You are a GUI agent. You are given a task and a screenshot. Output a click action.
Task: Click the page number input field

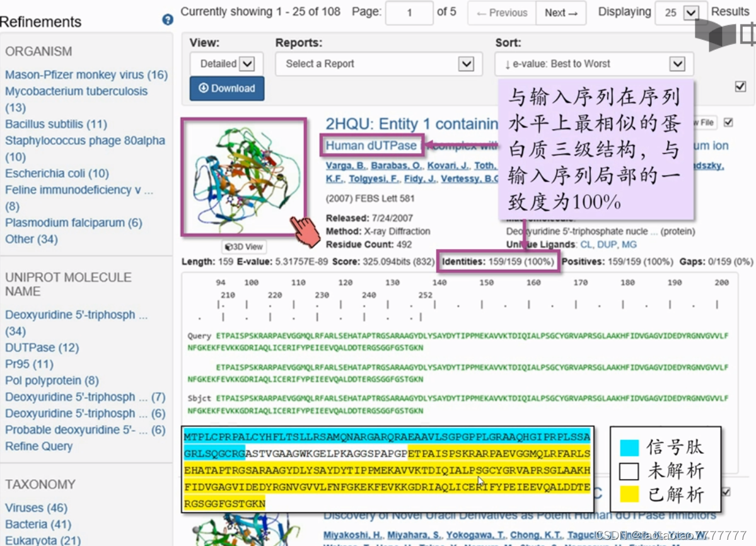click(x=409, y=13)
